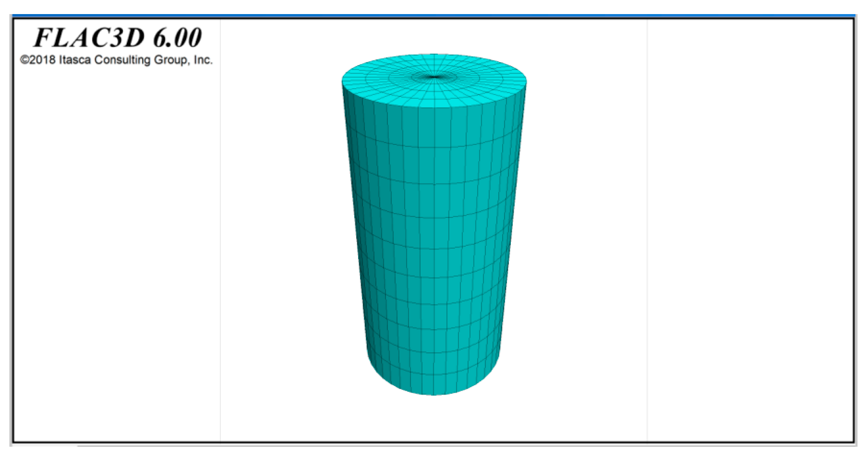The image size is (868, 459).
Task: Click the blue bar atop the plot window
Action: point(434,16)
